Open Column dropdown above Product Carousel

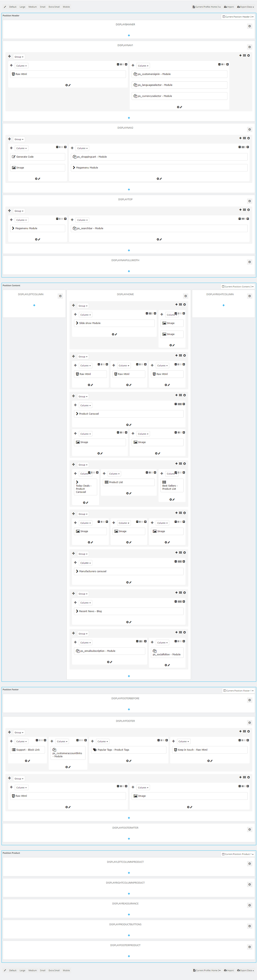pyautogui.click(x=85, y=405)
